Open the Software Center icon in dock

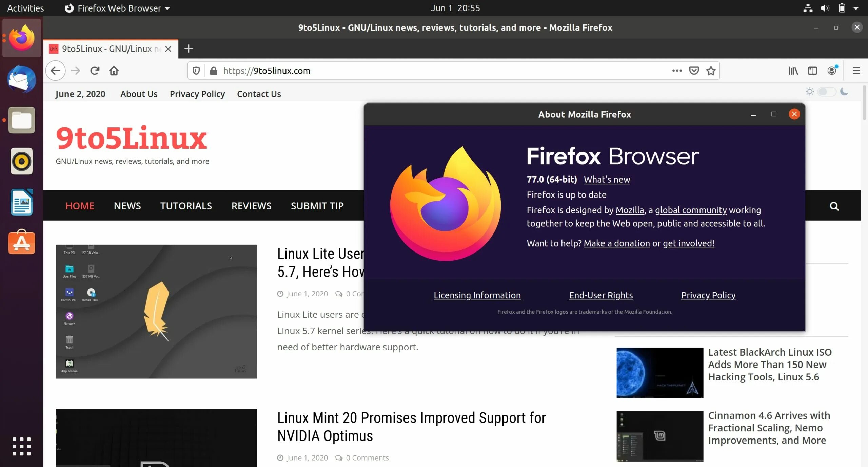tap(21, 242)
